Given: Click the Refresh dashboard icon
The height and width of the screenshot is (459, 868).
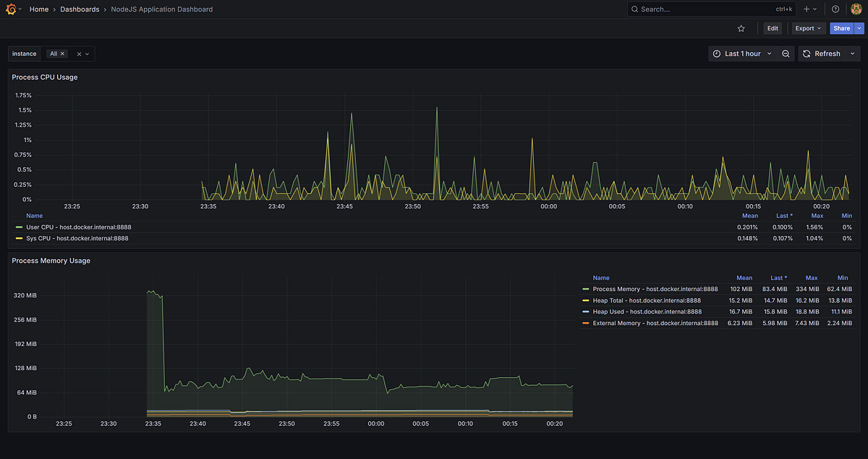Looking at the screenshot, I should click(x=807, y=53).
